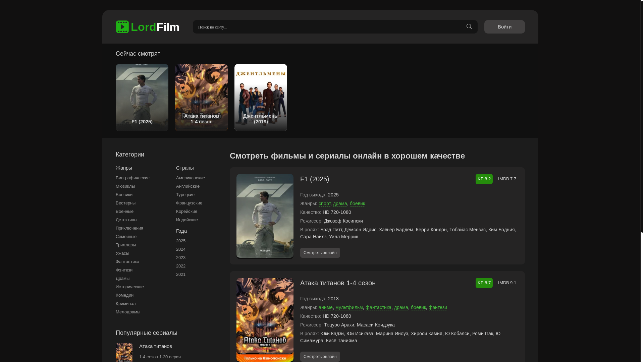The height and width of the screenshot is (362, 644).
Task: Click the search magnifier icon
Action: click(469, 27)
